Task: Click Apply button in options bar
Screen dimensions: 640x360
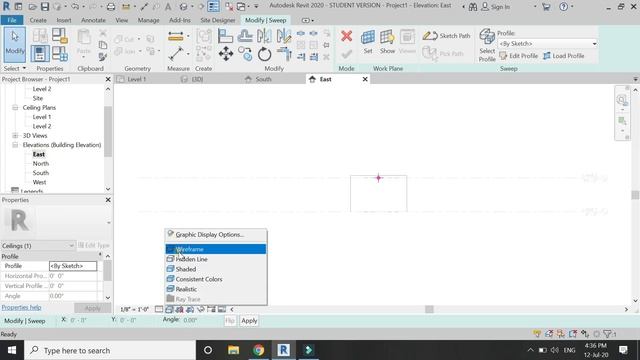Action: tap(249, 321)
